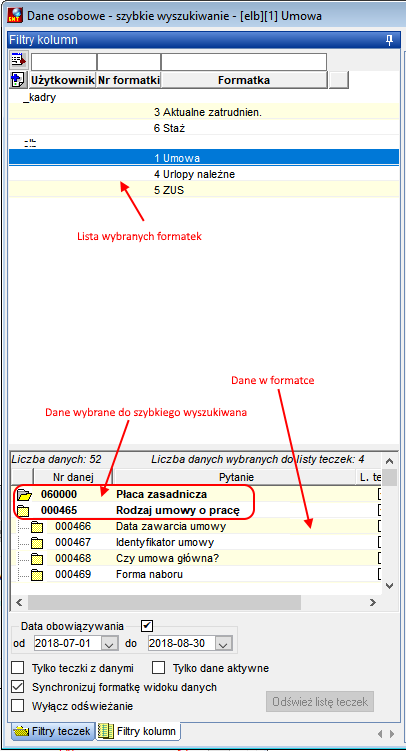Open the 'od' date dropdown 2018-07-01
Image resolution: width=406 pixels, height=751 pixels.
pos(110,644)
